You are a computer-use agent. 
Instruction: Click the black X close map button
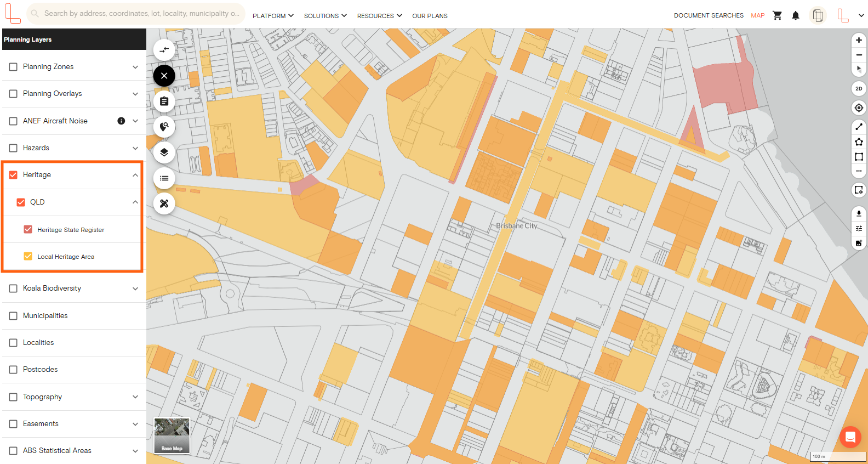coord(164,76)
